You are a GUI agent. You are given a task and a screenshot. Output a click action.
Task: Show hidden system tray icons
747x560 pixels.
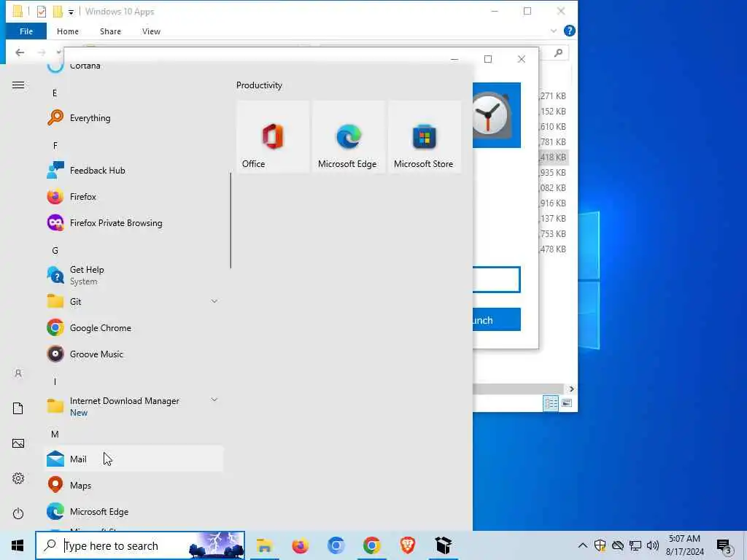(582, 545)
